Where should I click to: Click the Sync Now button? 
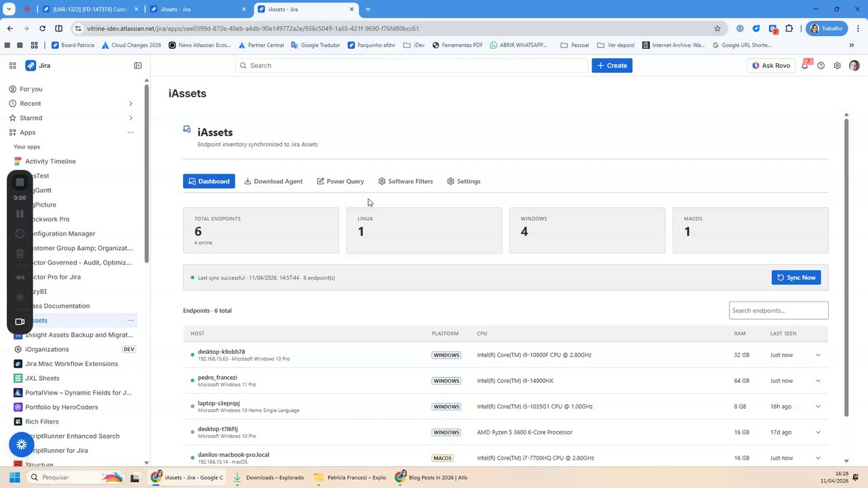click(796, 278)
